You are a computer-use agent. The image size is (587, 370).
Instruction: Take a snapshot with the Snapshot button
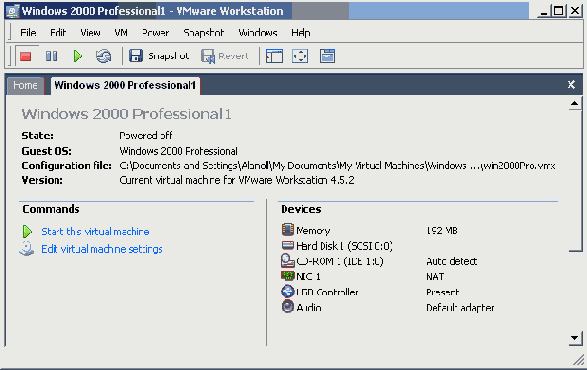coord(159,56)
